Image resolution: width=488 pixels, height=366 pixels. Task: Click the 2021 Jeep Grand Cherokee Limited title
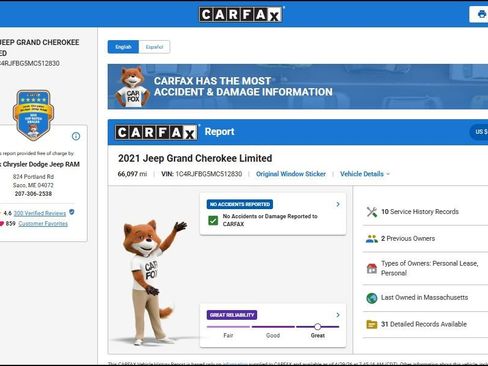point(195,158)
